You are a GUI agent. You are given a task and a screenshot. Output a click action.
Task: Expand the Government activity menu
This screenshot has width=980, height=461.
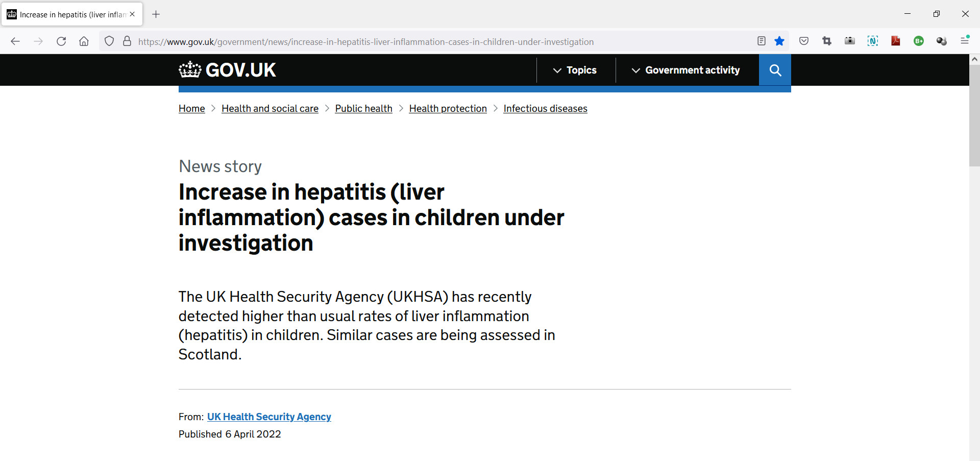coord(686,70)
